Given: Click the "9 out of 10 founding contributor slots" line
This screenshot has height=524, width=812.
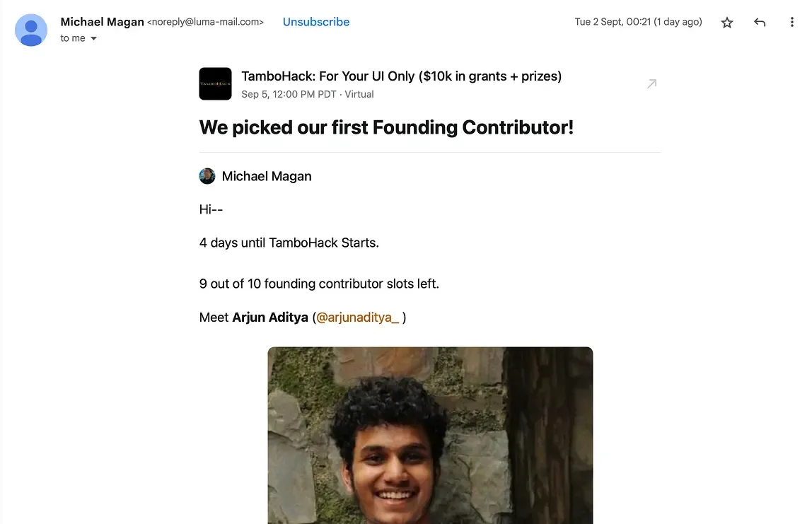Looking at the screenshot, I should pyautogui.click(x=319, y=284).
